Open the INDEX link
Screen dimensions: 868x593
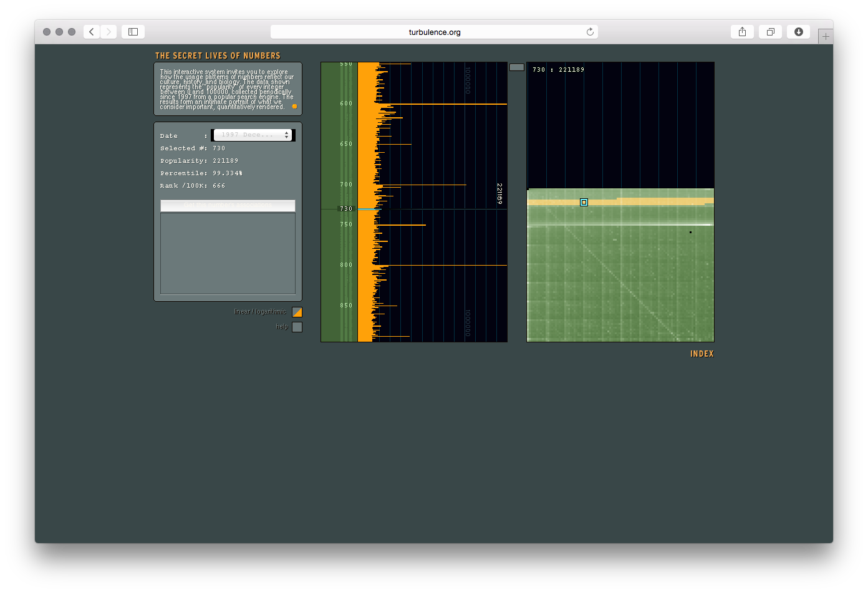pyautogui.click(x=702, y=354)
